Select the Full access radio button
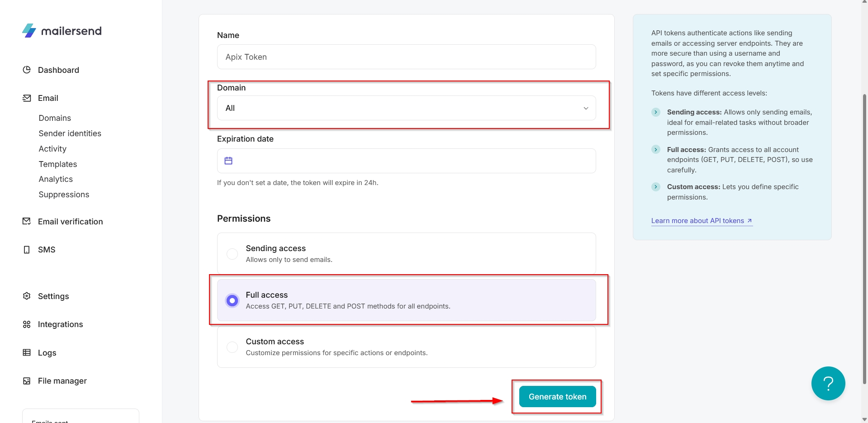The height and width of the screenshot is (423, 868). (232, 300)
